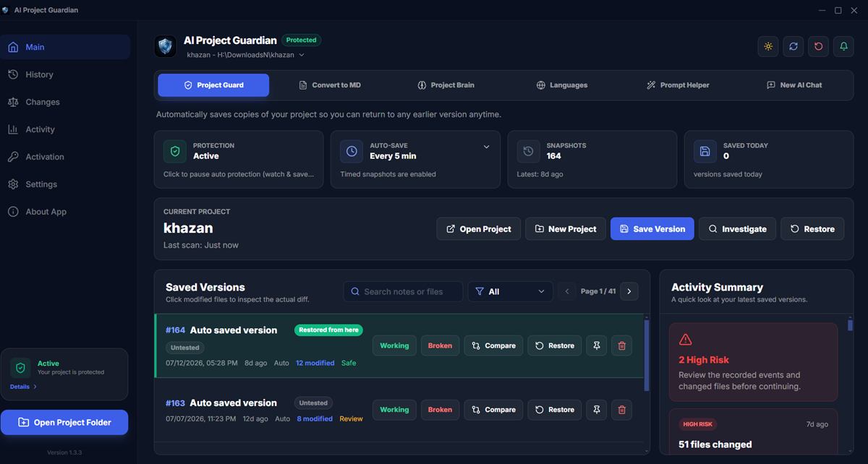Click the Auto-save clock icon
Image resolution: width=868 pixels, height=464 pixels.
[352, 151]
